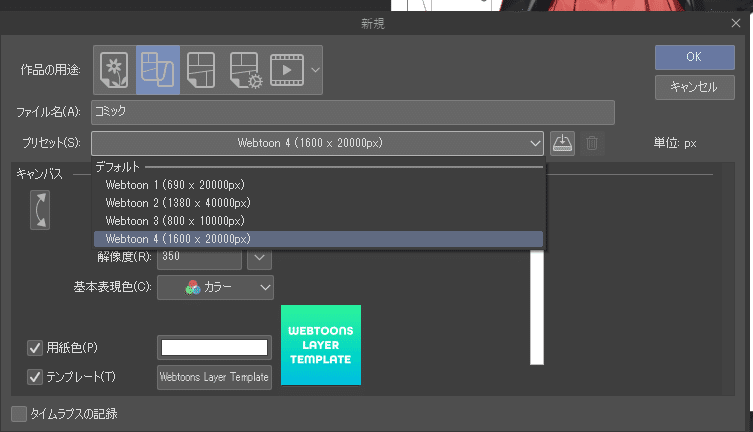Open the 解像度 dropdown arrow
Screen dimensions: 753x432
pos(259,258)
